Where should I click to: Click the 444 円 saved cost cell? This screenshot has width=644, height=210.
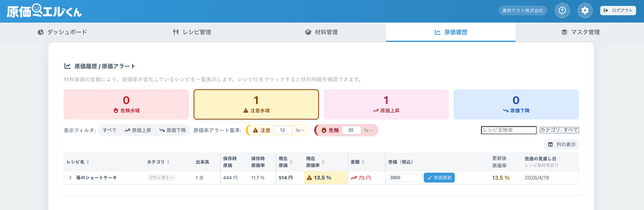point(231,177)
